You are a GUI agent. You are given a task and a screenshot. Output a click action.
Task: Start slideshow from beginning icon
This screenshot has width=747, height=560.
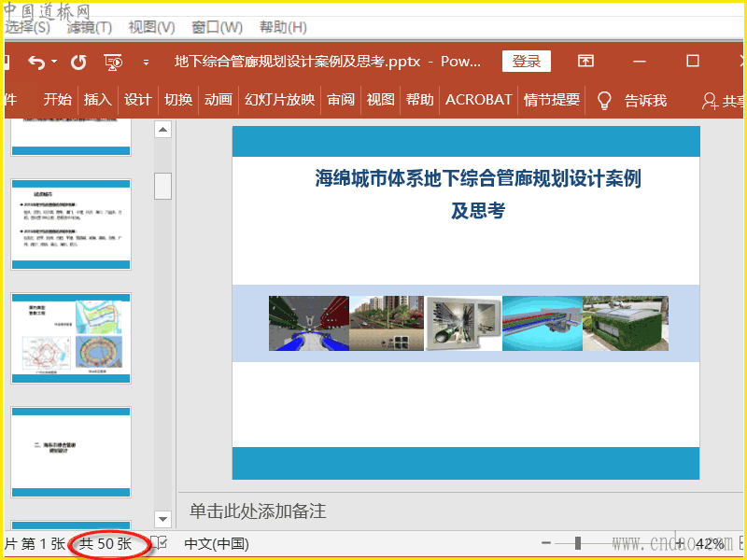tap(113, 63)
